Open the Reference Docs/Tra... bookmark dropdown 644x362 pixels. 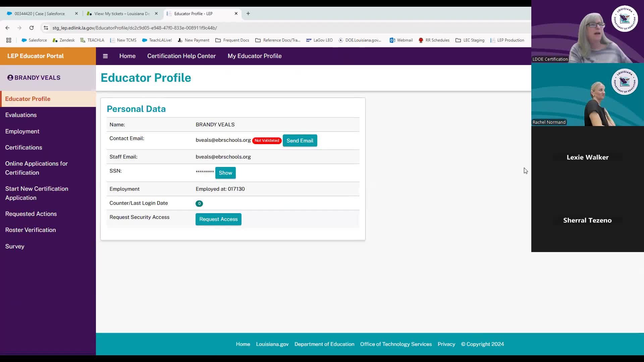point(278,40)
